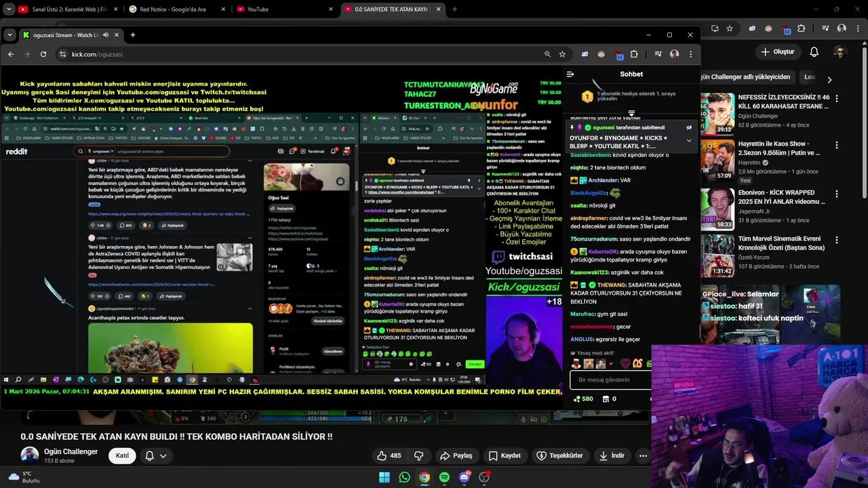Show more filter chips with the right arrow
This screenshot has height=488, width=868.
829,79
